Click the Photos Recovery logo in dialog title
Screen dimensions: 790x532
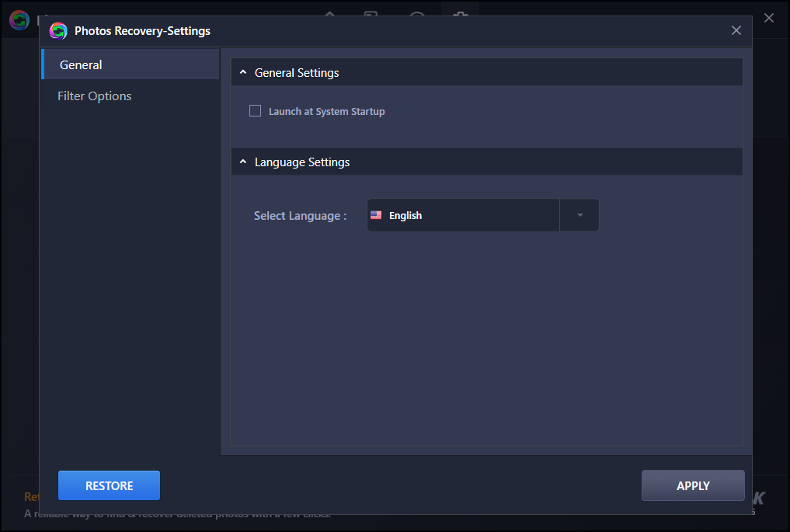[x=58, y=31]
